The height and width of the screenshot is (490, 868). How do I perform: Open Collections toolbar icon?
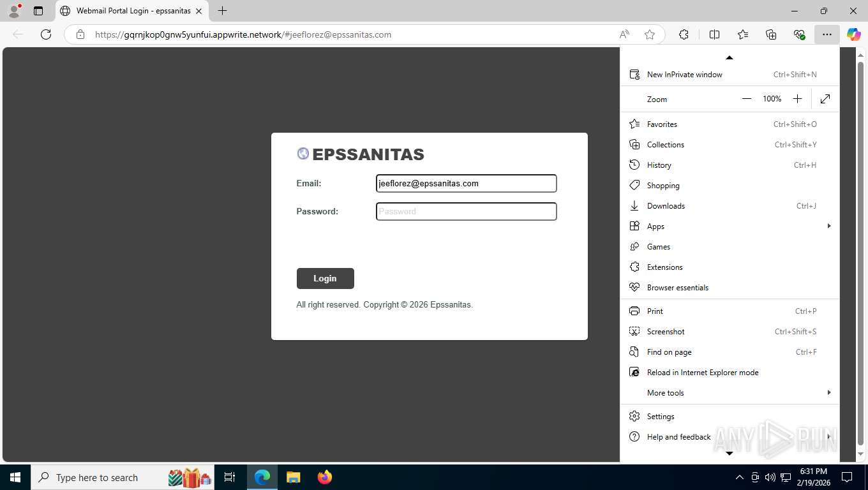coord(771,34)
